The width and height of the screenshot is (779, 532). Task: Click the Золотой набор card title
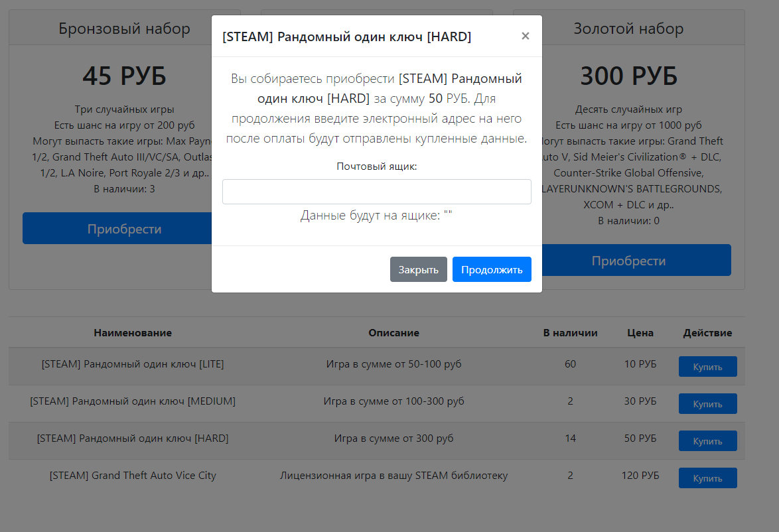click(x=628, y=29)
